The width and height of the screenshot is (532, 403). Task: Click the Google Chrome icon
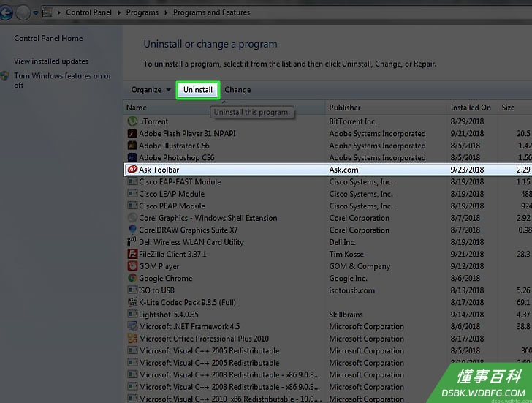tap(132, 278)
